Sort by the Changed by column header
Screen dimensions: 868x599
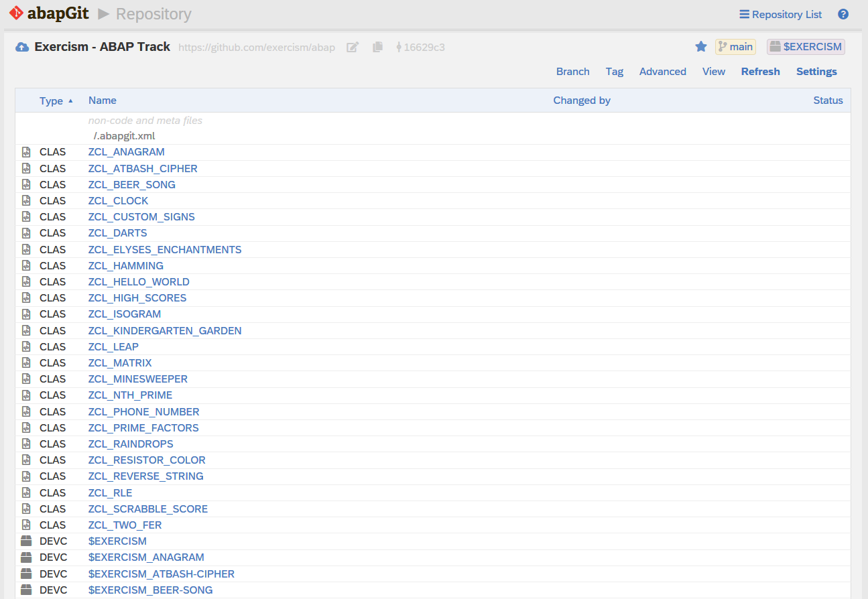582,101
